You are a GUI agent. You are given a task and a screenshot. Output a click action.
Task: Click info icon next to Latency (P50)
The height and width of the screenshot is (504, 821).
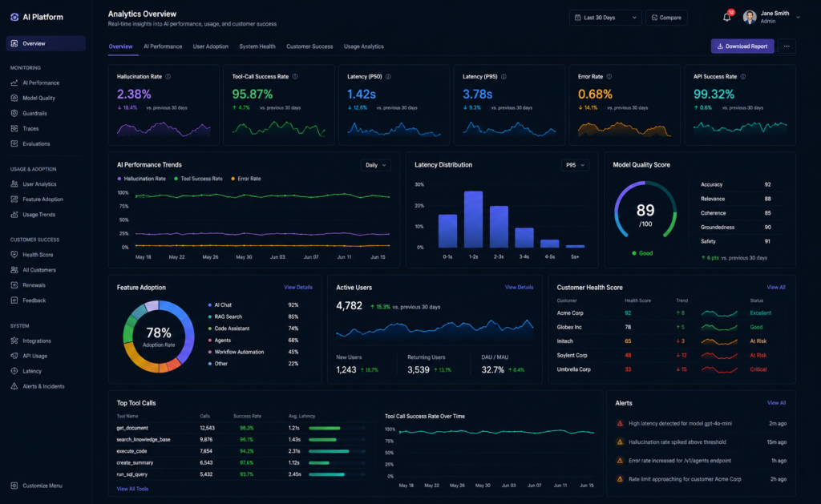coord(389,76)
